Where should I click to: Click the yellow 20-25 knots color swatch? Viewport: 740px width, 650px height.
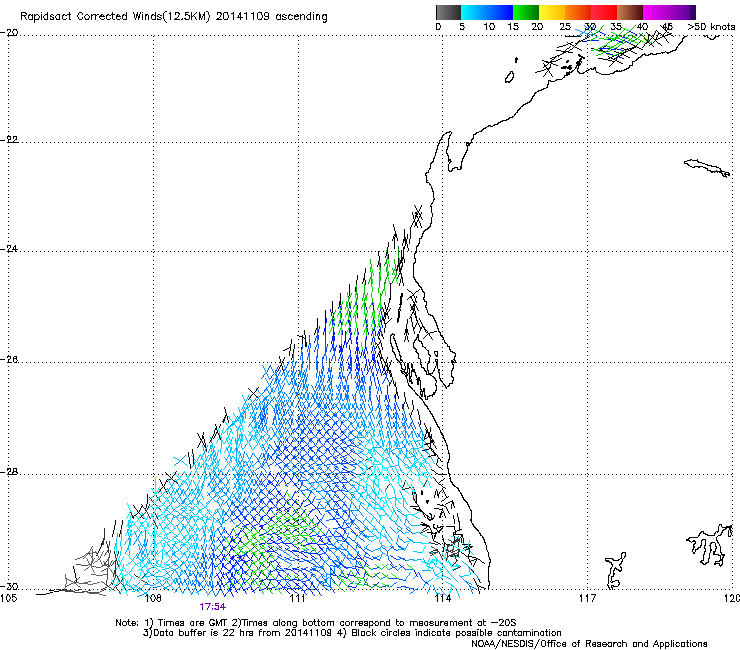coord(552,12)
